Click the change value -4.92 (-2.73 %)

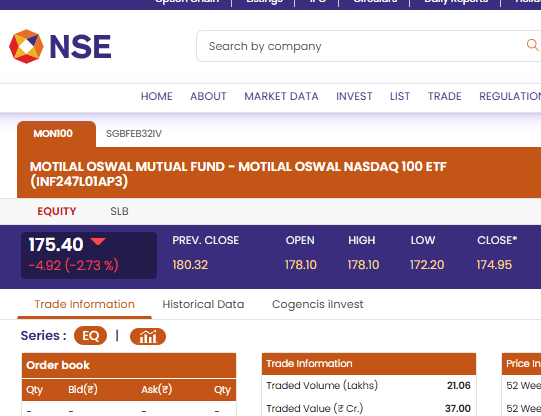pyautogui.click(x=73, y=265)
